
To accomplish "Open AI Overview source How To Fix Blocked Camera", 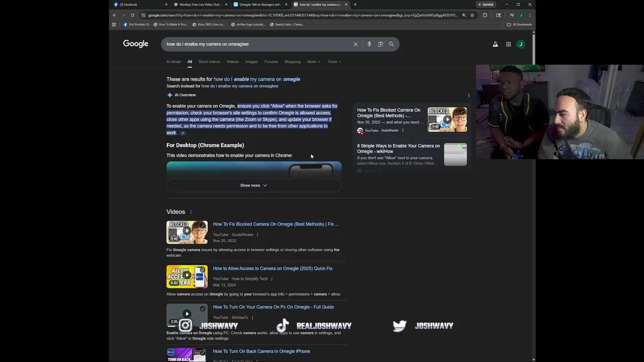I will click(x=388, y=113).
